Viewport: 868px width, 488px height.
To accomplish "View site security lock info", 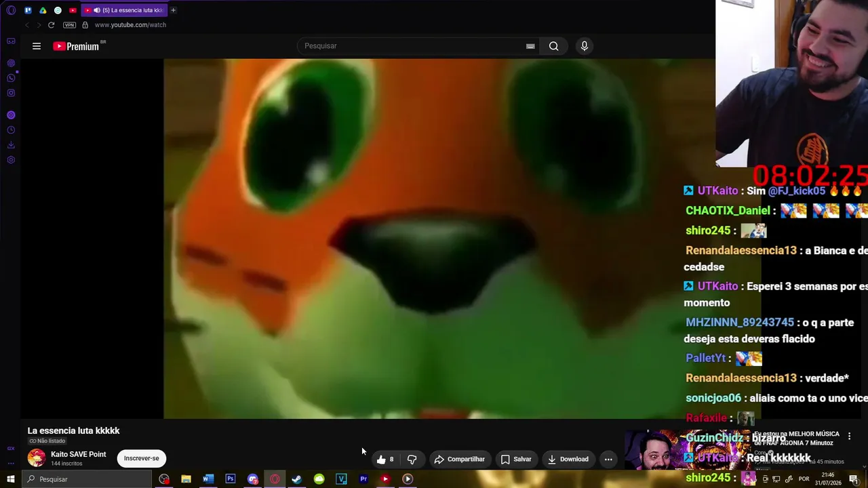I will tap(85, 25).
